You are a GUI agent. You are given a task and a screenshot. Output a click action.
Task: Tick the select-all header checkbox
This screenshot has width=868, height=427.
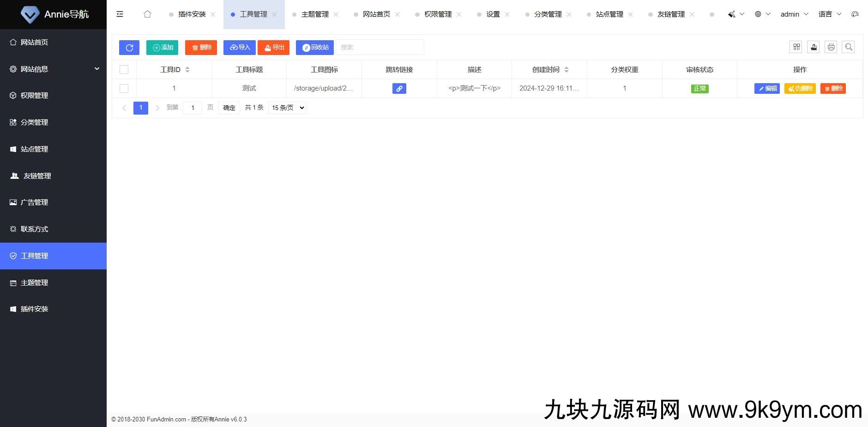point(124,69)
